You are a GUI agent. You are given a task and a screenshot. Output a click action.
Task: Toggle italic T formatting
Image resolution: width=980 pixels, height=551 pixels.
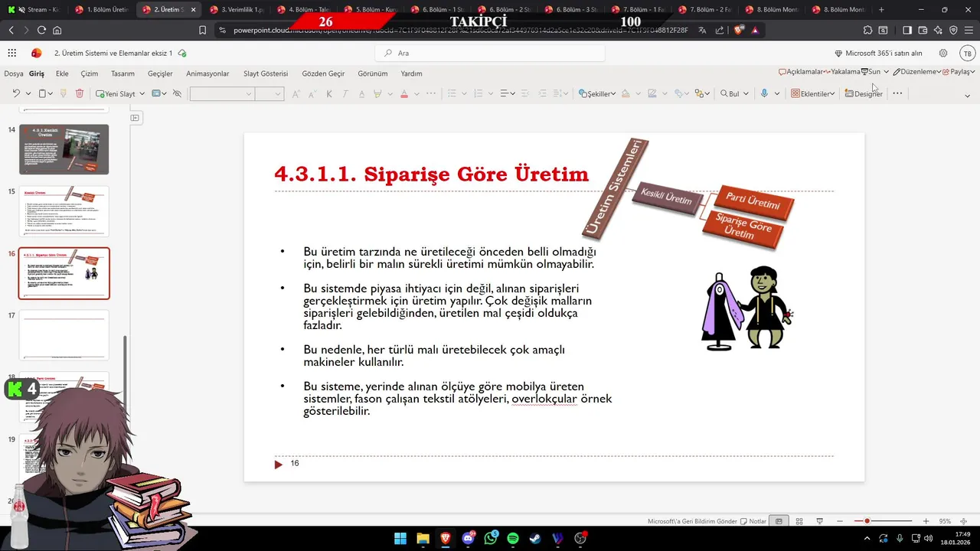click(x=345, y=93)
